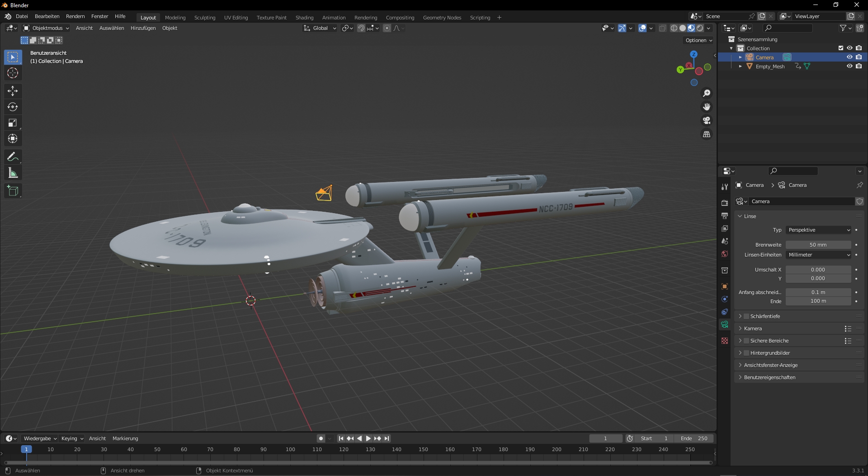Screen dimensions: 868x476
Task: Select the Cursor tool in left toolbar
Action: tap(13, 73)
